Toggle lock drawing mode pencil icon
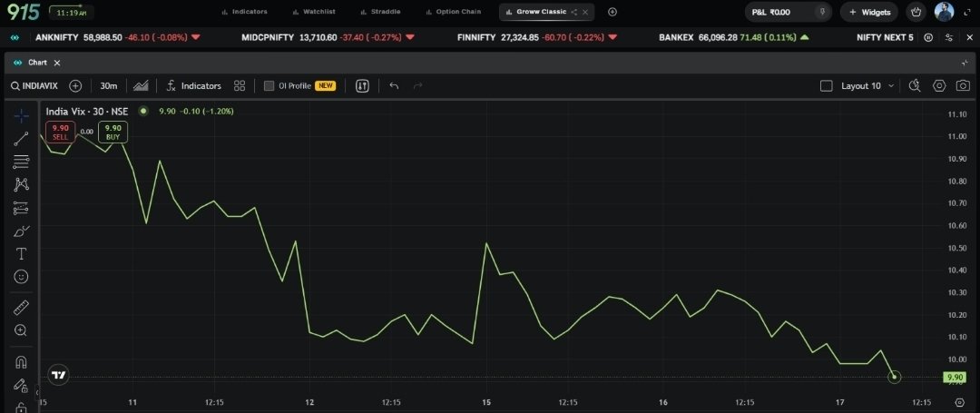980x413 pixels. (21, 385)
